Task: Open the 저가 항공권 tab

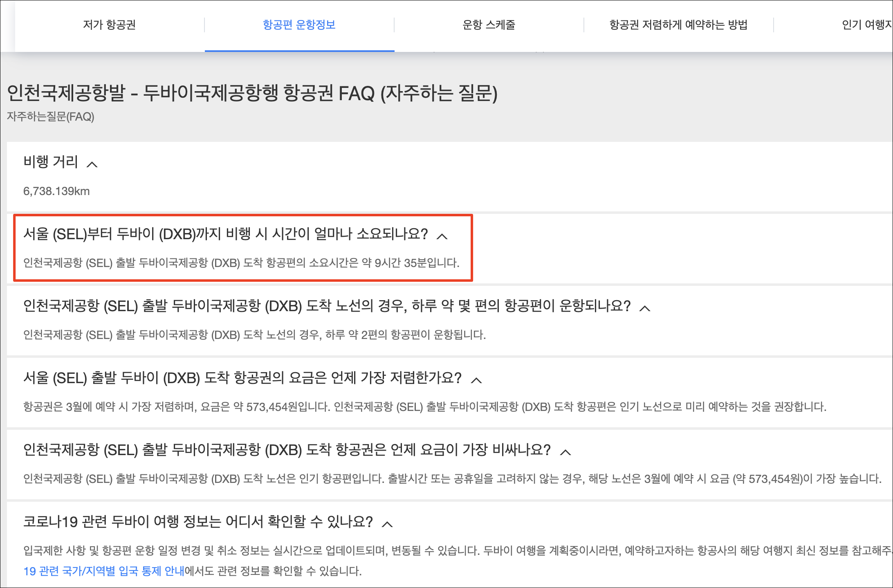Action: point(110,25)
